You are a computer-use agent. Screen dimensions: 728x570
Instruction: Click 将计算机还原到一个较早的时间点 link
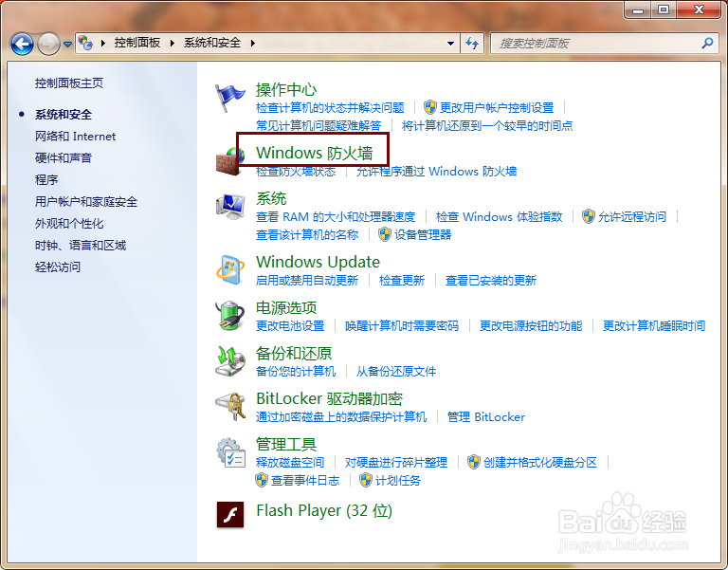click(487, 125)
